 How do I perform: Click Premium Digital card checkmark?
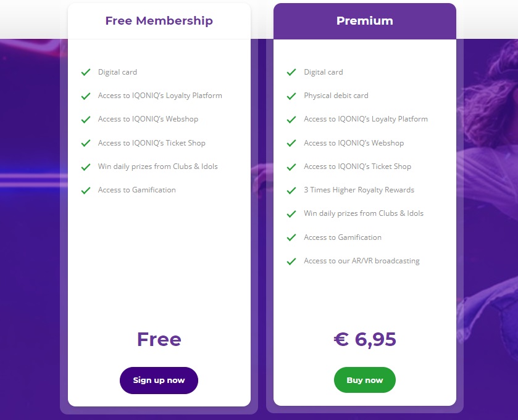pyautogui.click(x=291, y=73)
